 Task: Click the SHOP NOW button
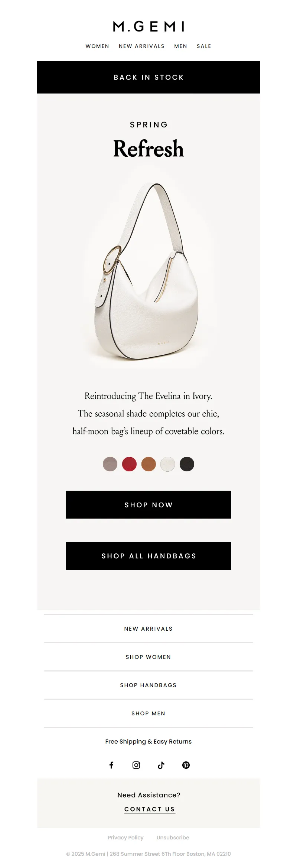click(148, 505)
